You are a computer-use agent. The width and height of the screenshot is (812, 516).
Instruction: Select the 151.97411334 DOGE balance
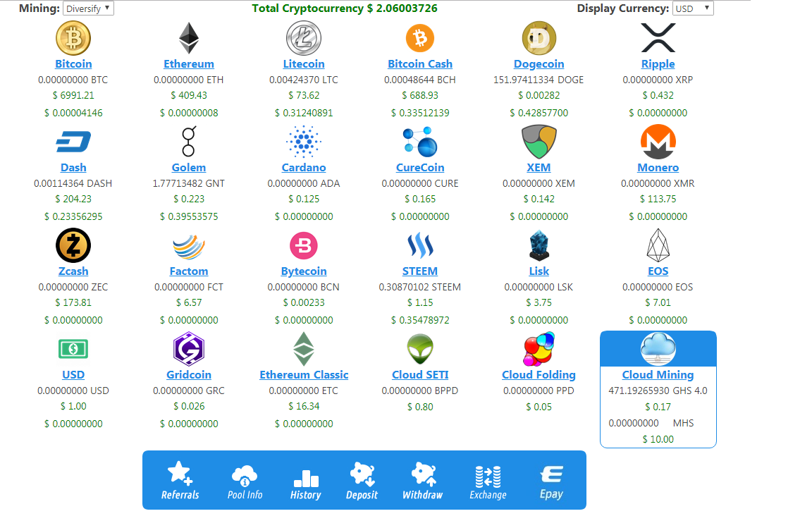[539, 80]
